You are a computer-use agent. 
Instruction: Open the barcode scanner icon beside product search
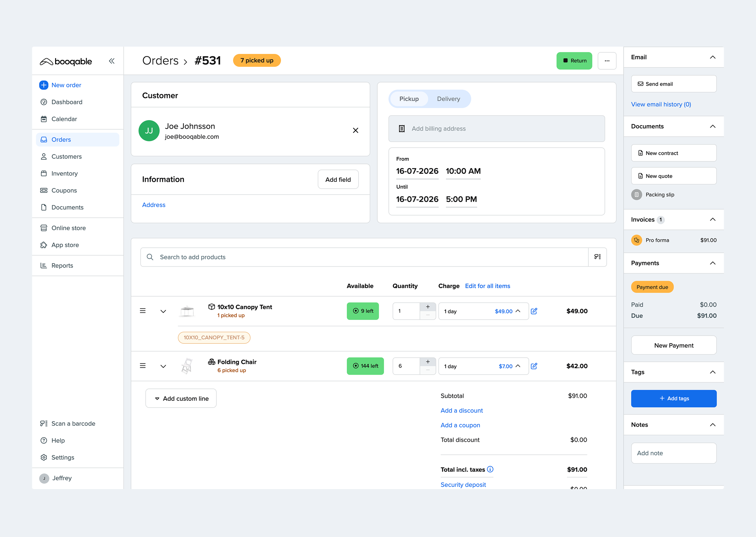(x=598, y=257)
